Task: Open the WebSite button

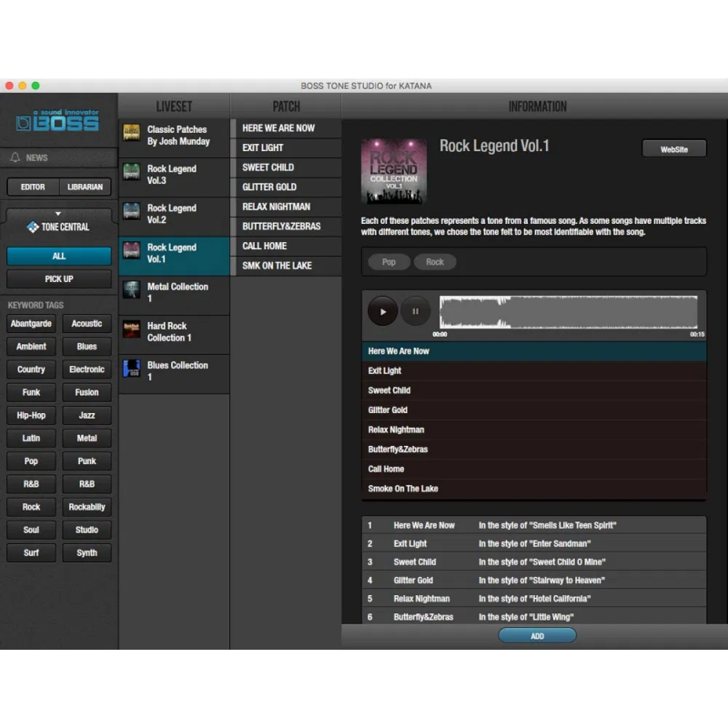Action: click(x=674, y=149)
